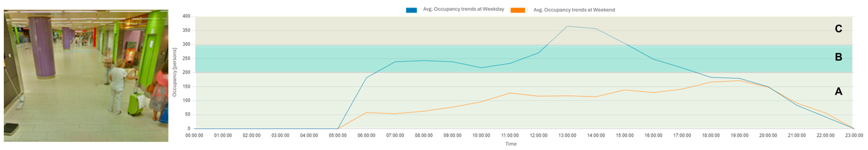Image resolution: width=868 pixels, height=150 pixels.
Task: Open the station corridor photo thumbnail
Action: [x=86, y=76]
